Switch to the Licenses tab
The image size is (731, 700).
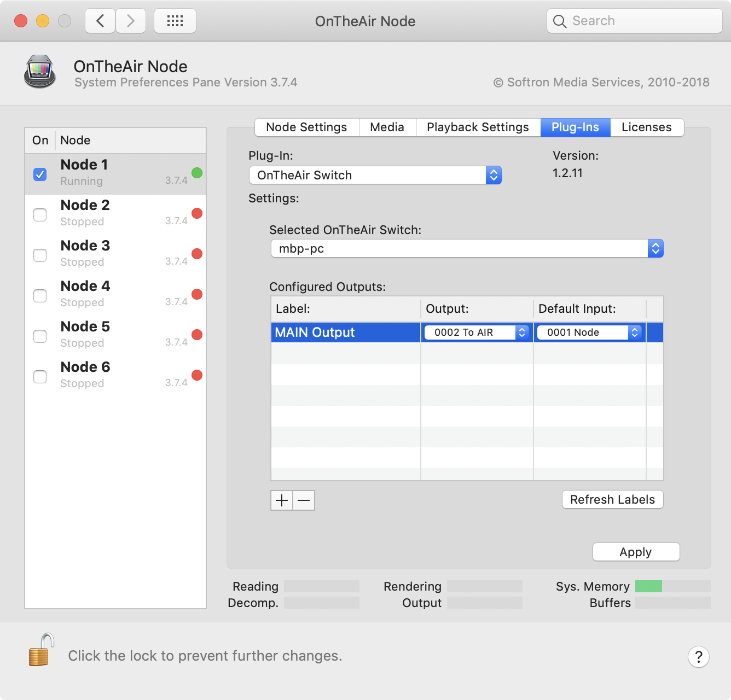[x=647, y=127]
